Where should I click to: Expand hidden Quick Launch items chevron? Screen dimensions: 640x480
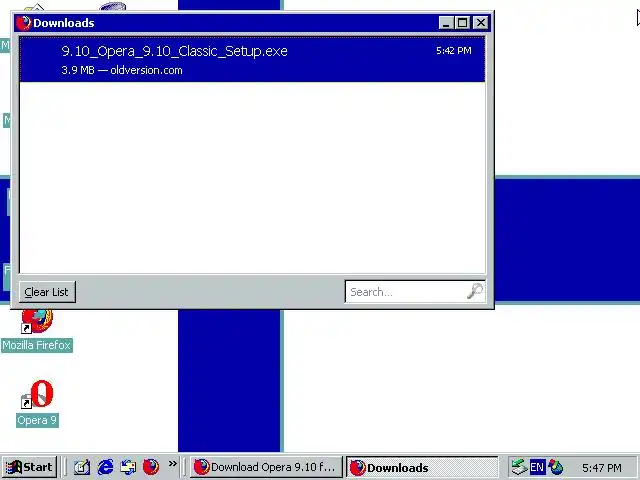pos(173,464)
